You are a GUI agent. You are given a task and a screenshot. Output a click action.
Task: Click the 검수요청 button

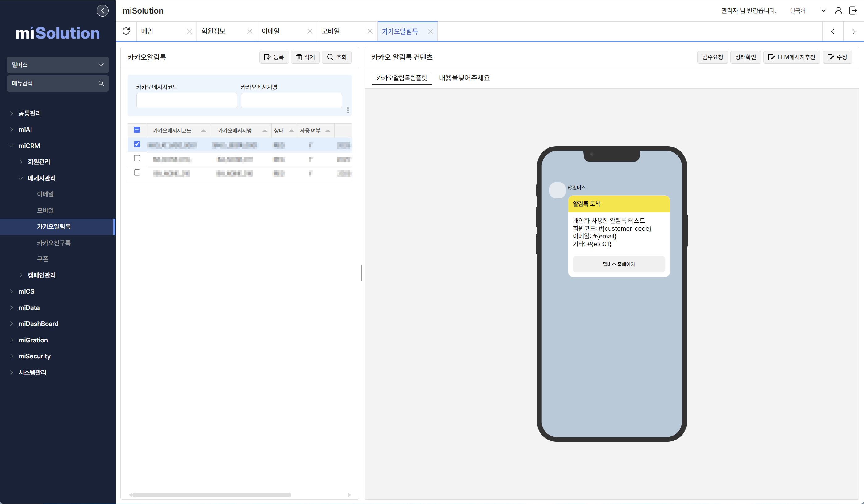pos(712,57)
